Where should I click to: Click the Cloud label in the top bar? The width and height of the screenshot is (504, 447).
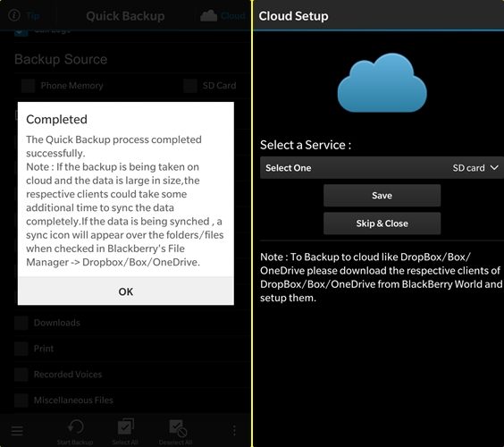[x=232, y=15]
